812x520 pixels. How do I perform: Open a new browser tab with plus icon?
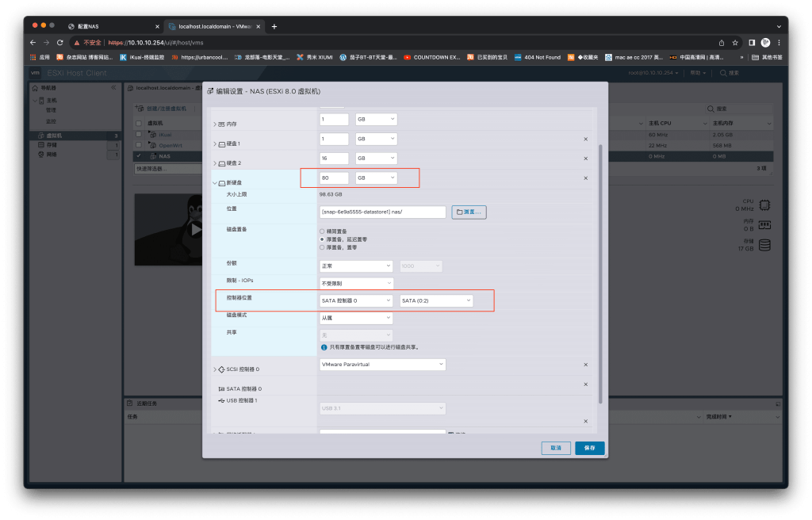click(x=274, y=26)
